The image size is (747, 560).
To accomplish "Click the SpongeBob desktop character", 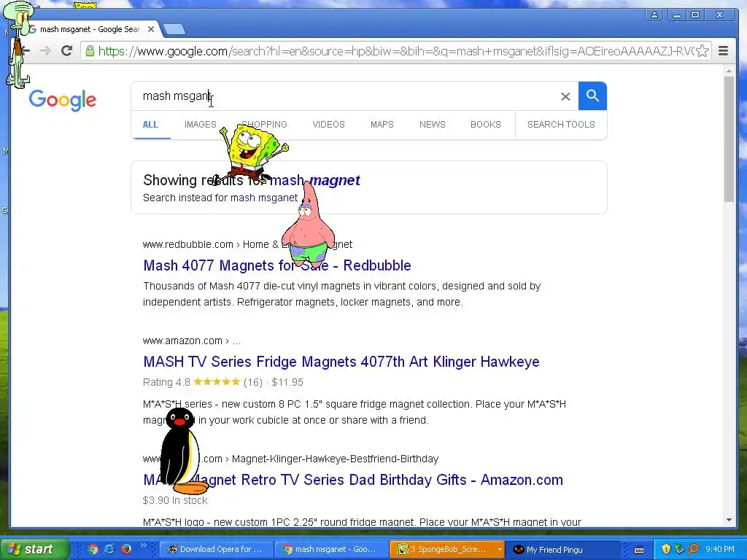I will tap(252, 154).
